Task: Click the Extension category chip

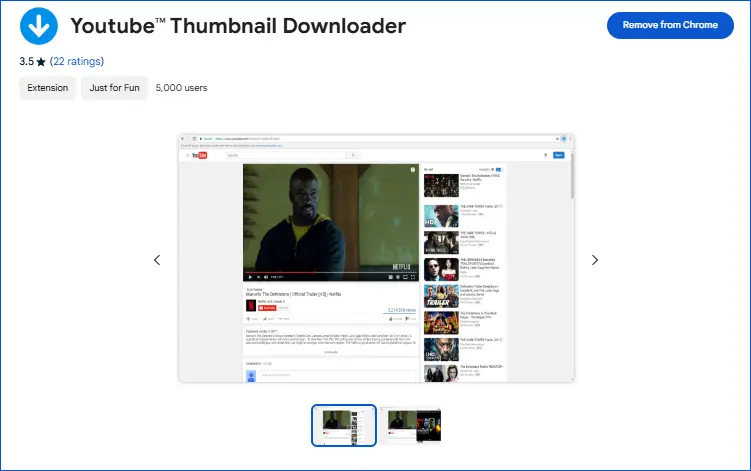Action: [47, 88]
